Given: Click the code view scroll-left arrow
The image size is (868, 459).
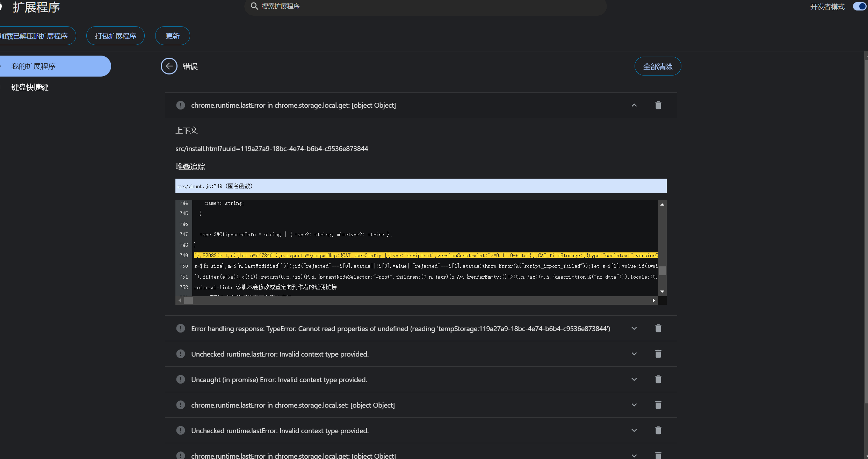Looking at the screenshot, I should click(180, 300).
